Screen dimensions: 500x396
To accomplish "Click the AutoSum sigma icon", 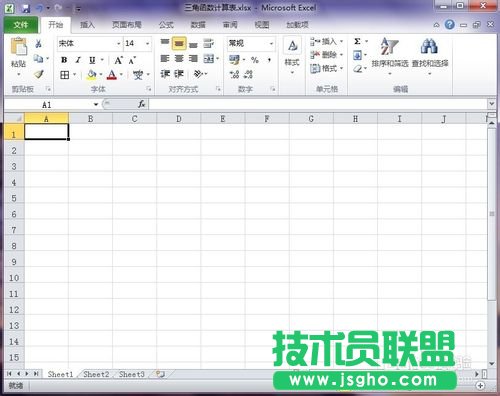I will tap(357, 41).
